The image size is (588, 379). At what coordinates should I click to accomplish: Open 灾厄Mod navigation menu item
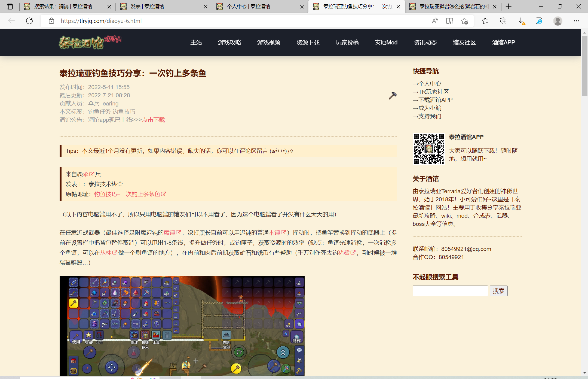pyautogui.click(x=386, y=43)
